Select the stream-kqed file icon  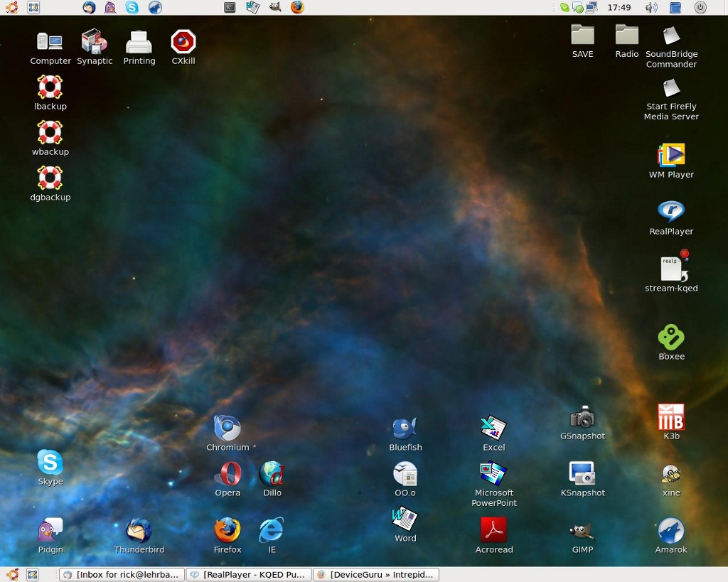pos(674,266)
